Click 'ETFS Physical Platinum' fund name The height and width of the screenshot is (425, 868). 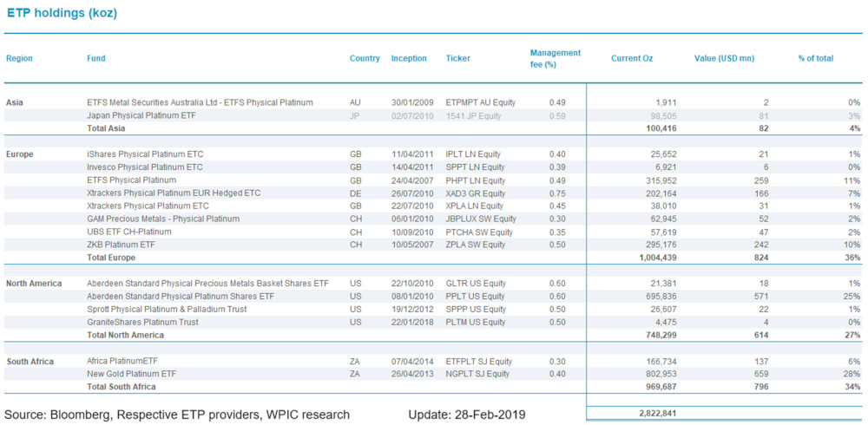click(x=132, y=180)
